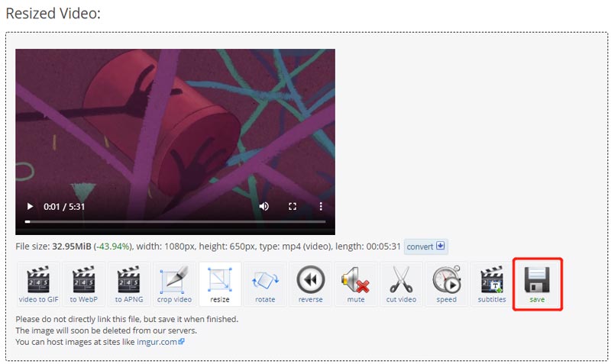Play the resized video
The height and width of the screenshot is (364, 611).
(30, 206)
